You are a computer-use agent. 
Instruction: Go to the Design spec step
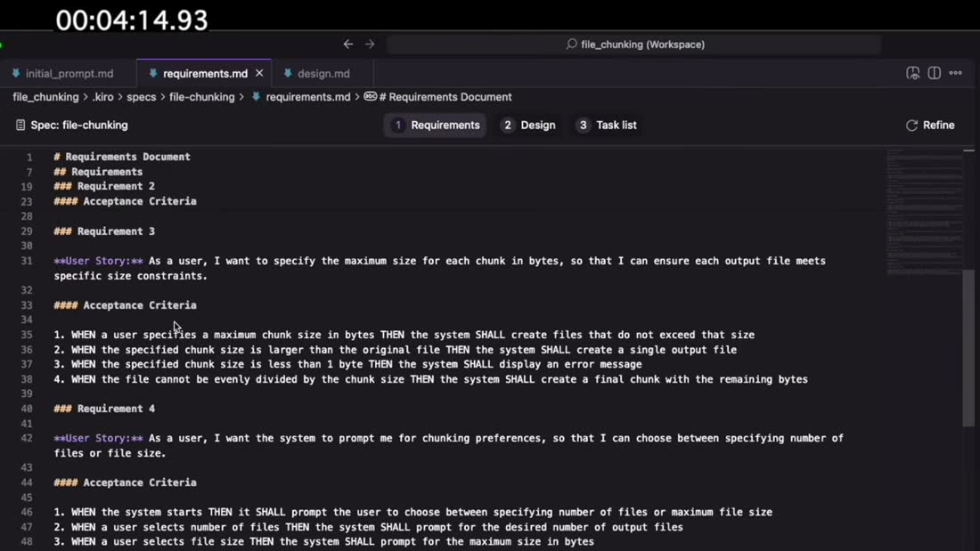coord(528,125)
